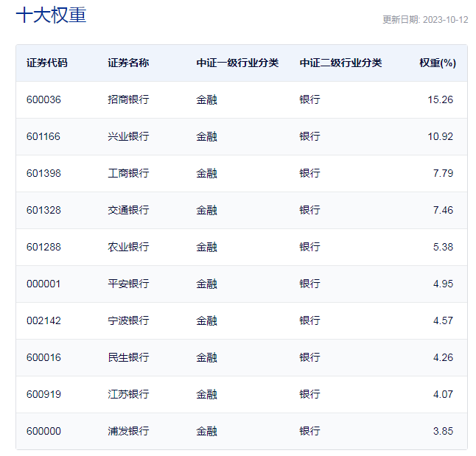This screenshot has width=476, height=456.
Task: Click weight value 4.57
Action: 444,320
